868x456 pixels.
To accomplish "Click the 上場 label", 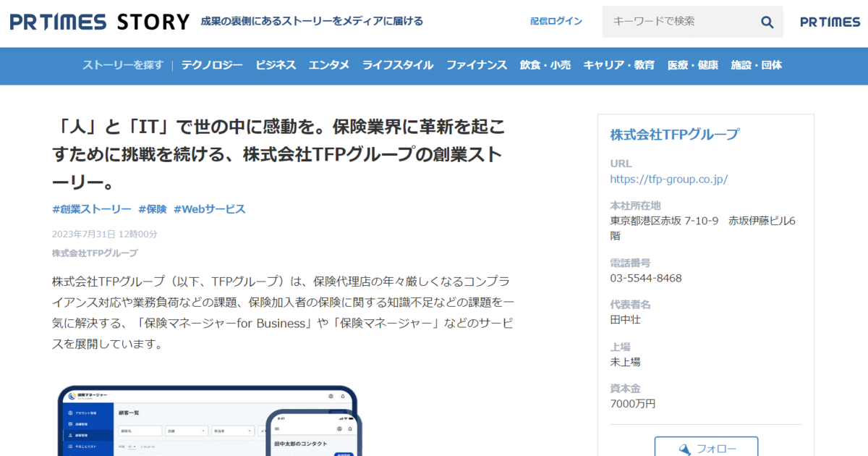I will coord(621,346).
